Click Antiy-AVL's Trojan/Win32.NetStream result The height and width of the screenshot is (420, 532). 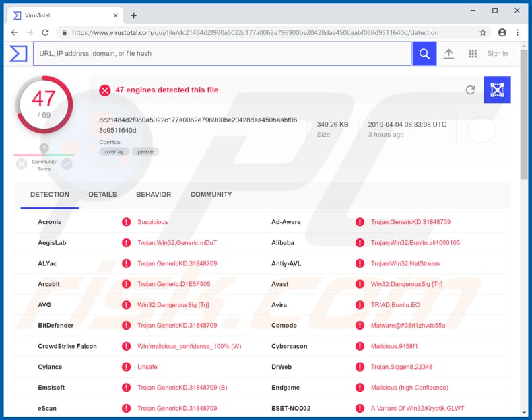tap(405, 263)
